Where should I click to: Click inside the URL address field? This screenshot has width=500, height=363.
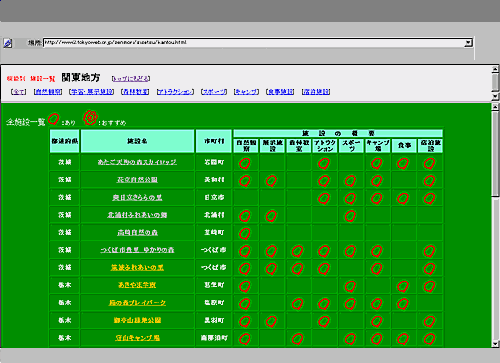[x=253, y=43]
